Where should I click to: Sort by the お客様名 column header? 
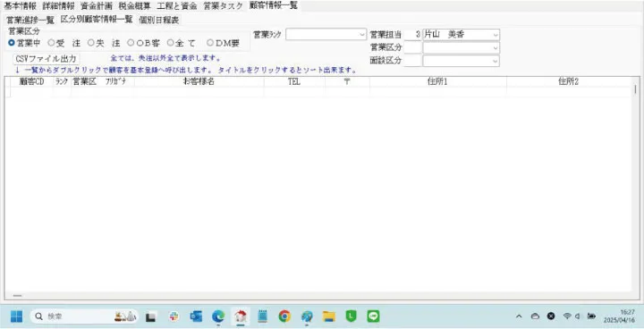coord(199,81)
